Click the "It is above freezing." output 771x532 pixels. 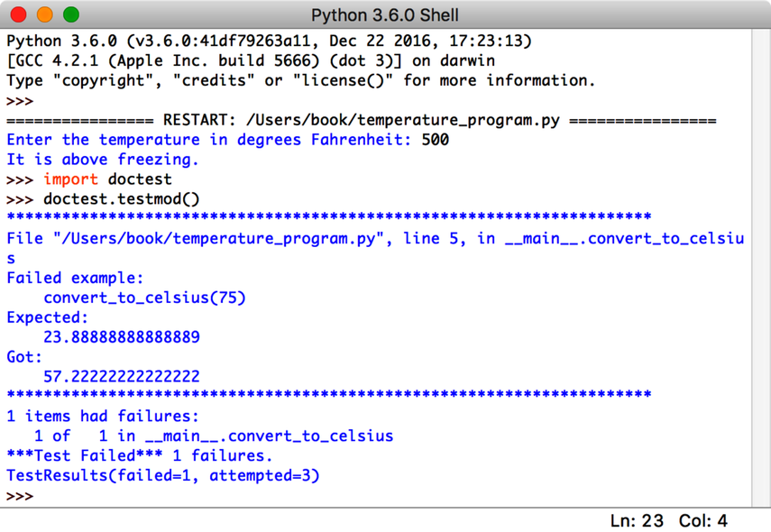[103, 160]
